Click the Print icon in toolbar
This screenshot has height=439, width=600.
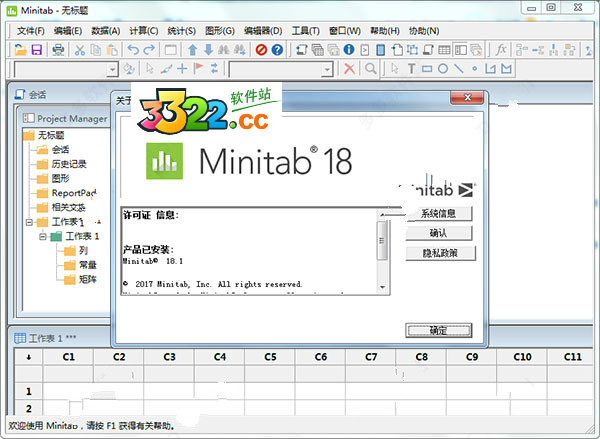(57, 50)
